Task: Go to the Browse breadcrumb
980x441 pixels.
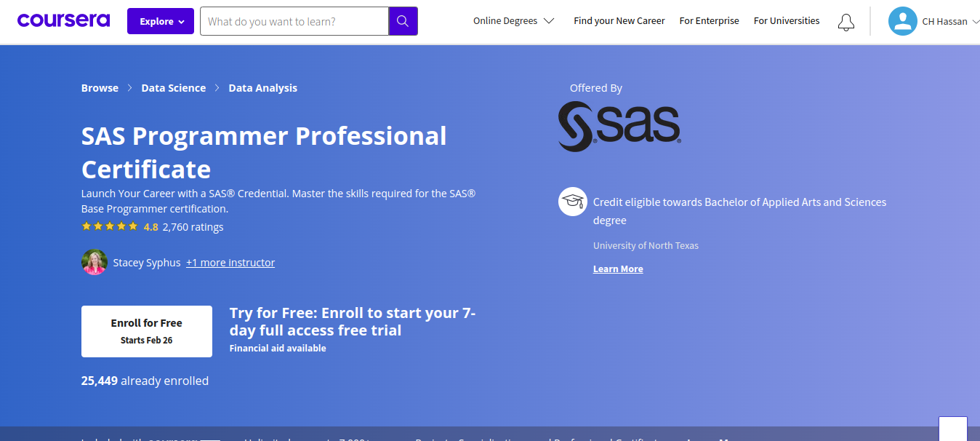Action: tap(100, 88)
